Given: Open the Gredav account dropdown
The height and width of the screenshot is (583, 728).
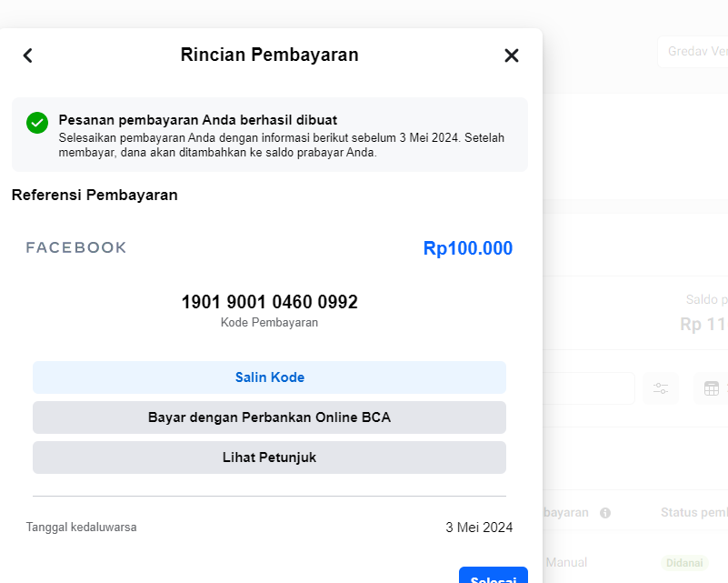Looking at the screenshot, I should tap(693, 52).
